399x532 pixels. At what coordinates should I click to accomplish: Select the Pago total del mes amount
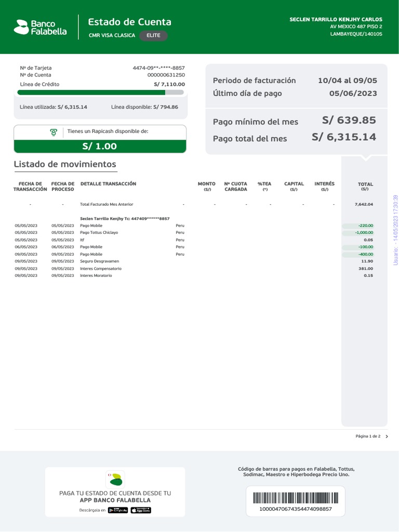(344, 137)
